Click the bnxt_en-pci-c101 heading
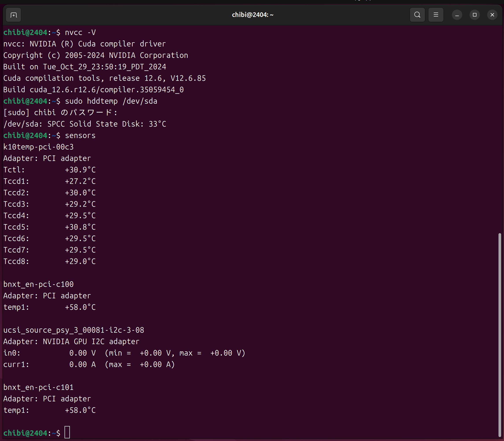504x441 pixels. point(38,387)
